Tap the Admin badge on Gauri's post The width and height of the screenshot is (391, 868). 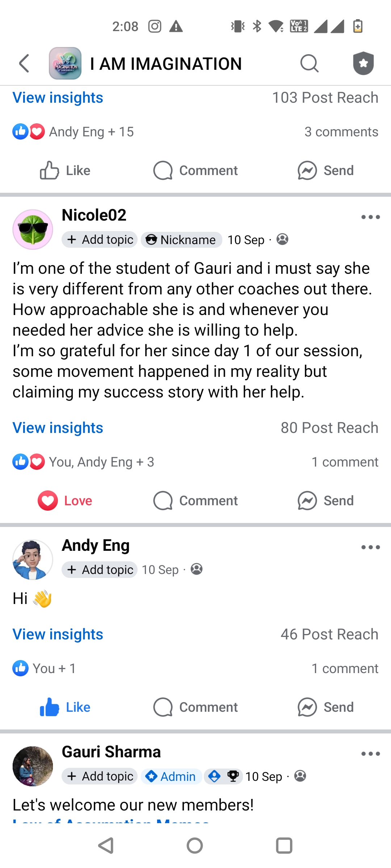(x=171, y=776)
